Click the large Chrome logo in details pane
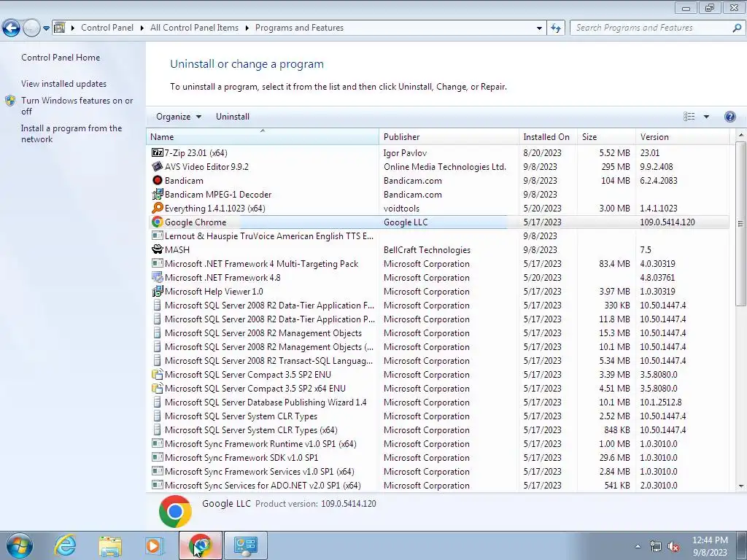 pyautogui.click(x=175, y=511)
